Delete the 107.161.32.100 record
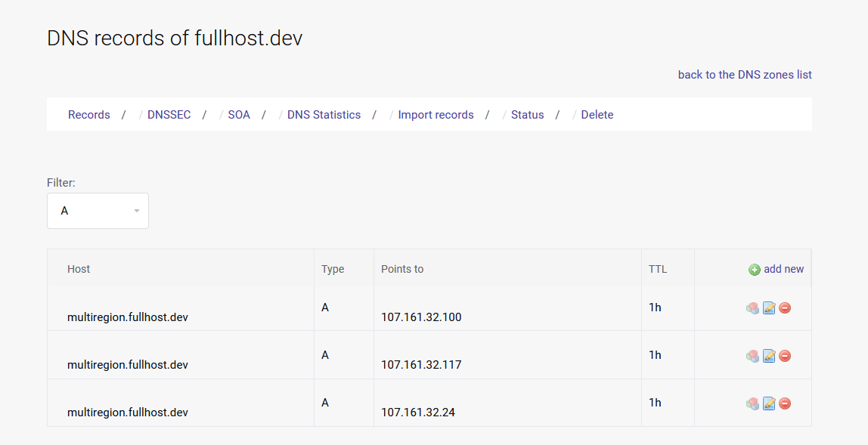 (785, 308)
